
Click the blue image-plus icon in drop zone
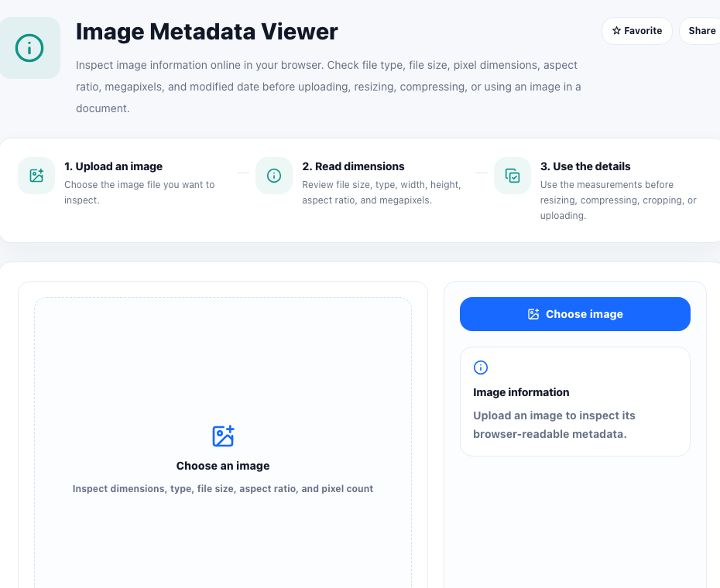click(x=223, y=436)
